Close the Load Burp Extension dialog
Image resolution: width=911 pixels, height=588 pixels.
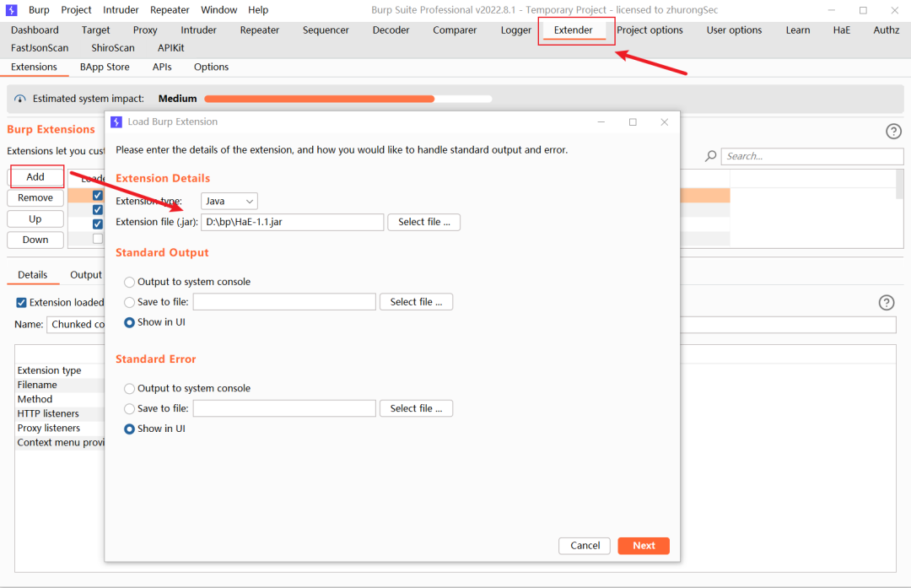click(x=665, y=122)
